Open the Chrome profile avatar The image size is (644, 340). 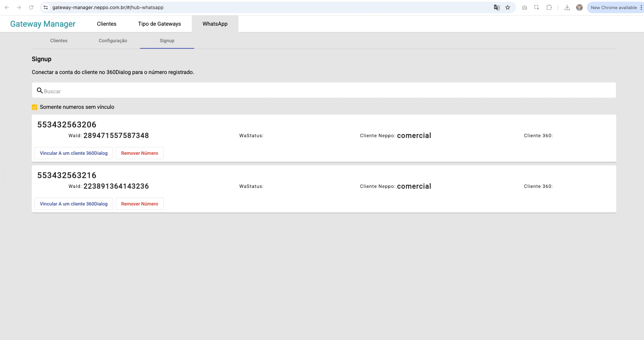(x=579, y=7)
